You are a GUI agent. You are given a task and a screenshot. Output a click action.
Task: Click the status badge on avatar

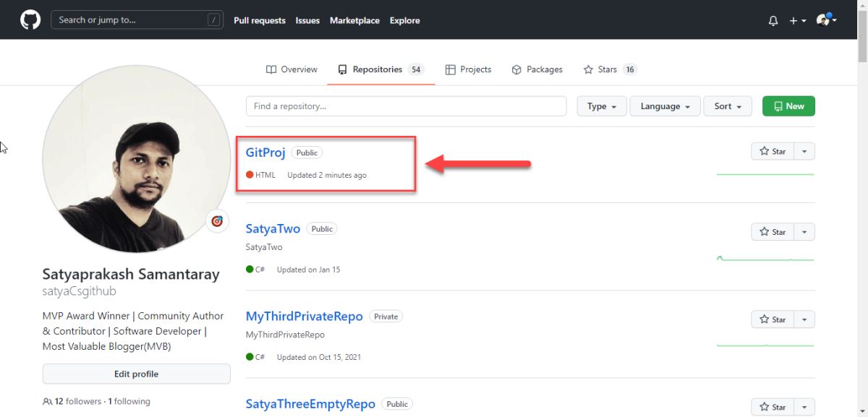coord(217,221)
